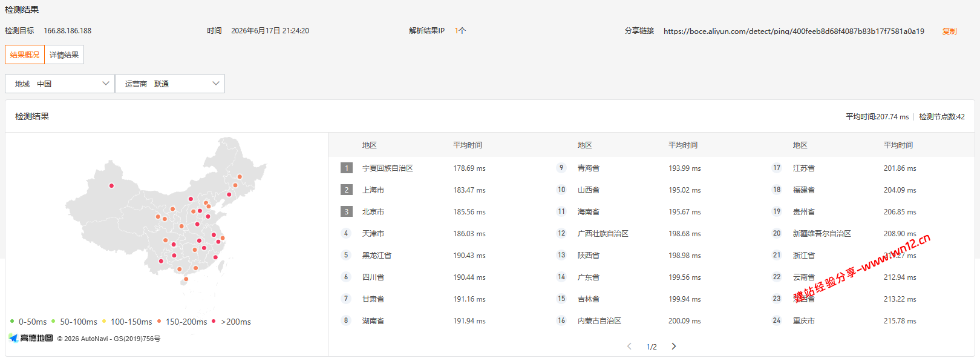Click 贵州省 in the results table
This screenshot has width=980, height=361.
click(x=804, y=212)
